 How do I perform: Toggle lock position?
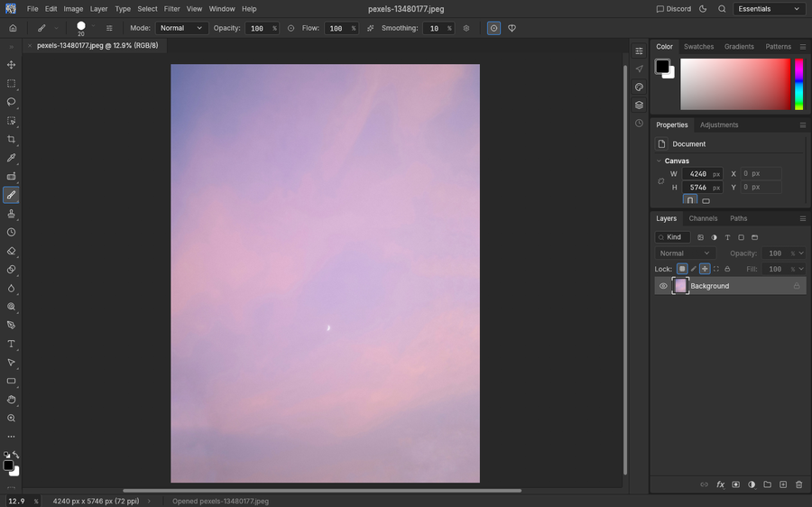click(x=705, y=269)
